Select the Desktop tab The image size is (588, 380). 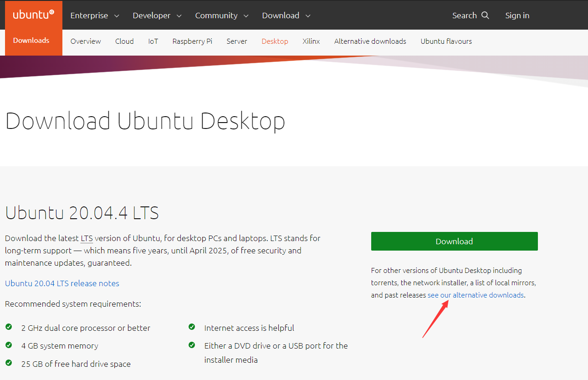(x=275, y=41)
